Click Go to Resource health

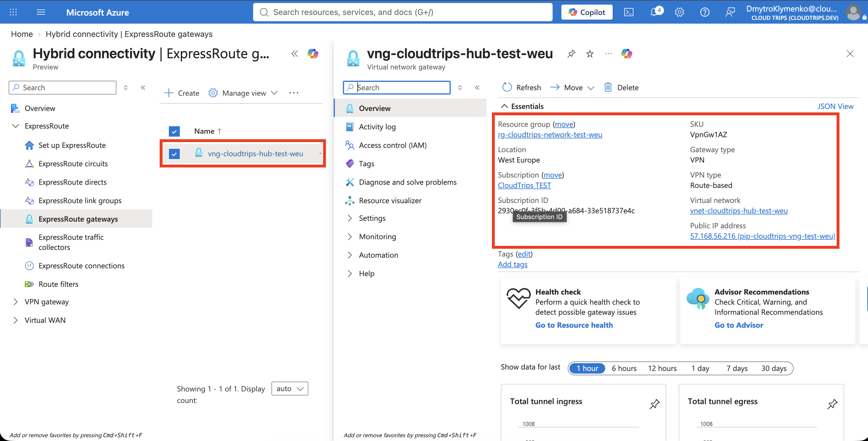coord(574,325)
